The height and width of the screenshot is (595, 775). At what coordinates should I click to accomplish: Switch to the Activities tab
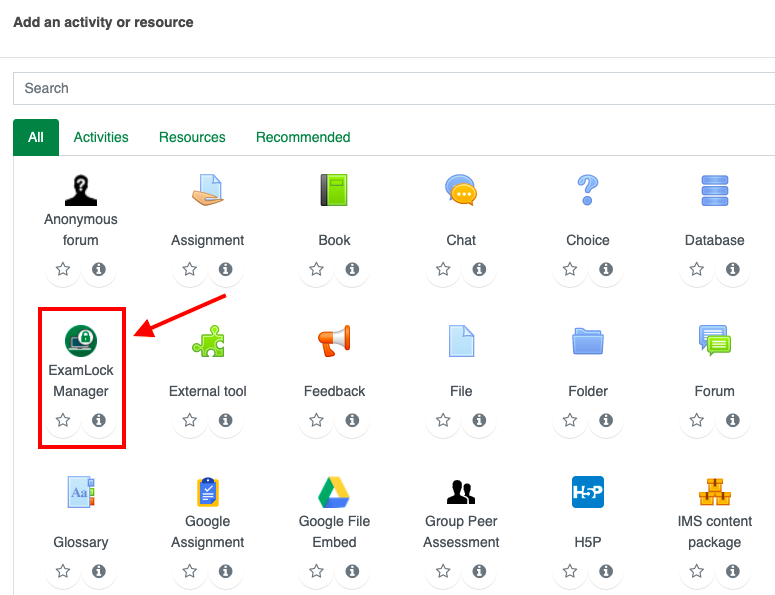pyautogui.click(x=101, y=137)
